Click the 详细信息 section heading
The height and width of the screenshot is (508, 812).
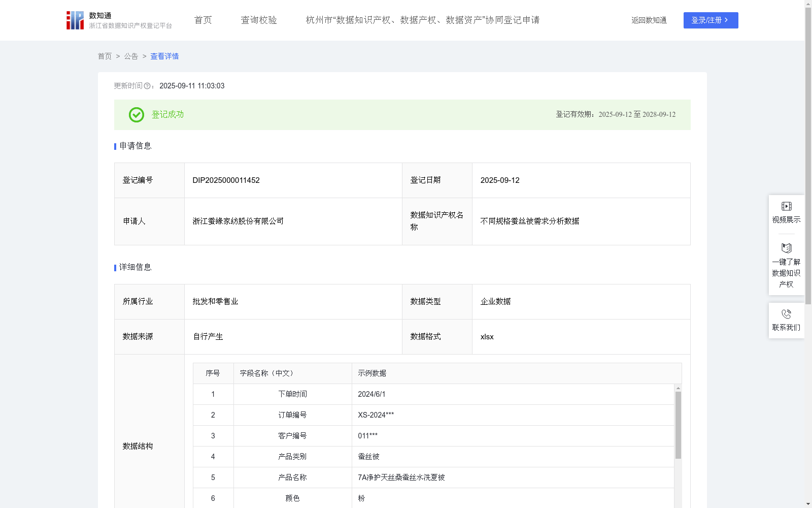coord(136,268)
